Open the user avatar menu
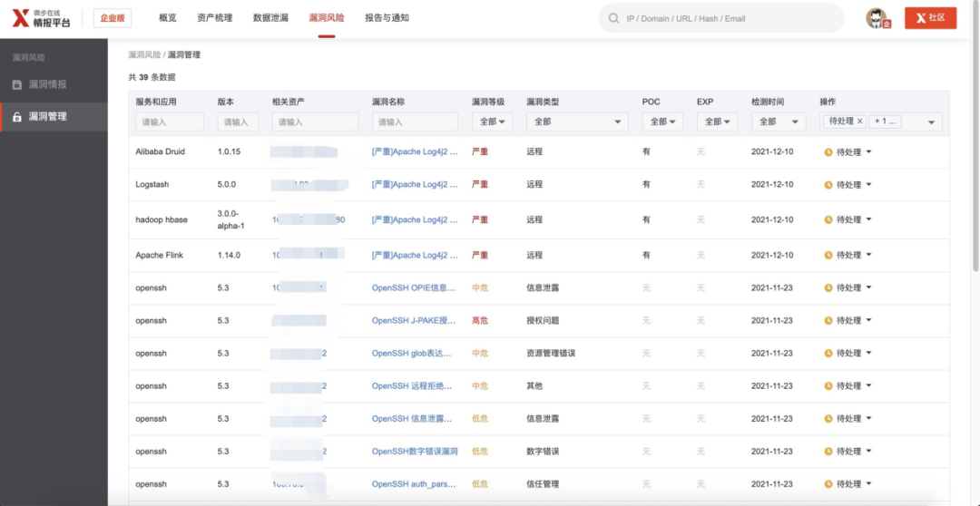The image size is (980, 506). coord(877,18)
